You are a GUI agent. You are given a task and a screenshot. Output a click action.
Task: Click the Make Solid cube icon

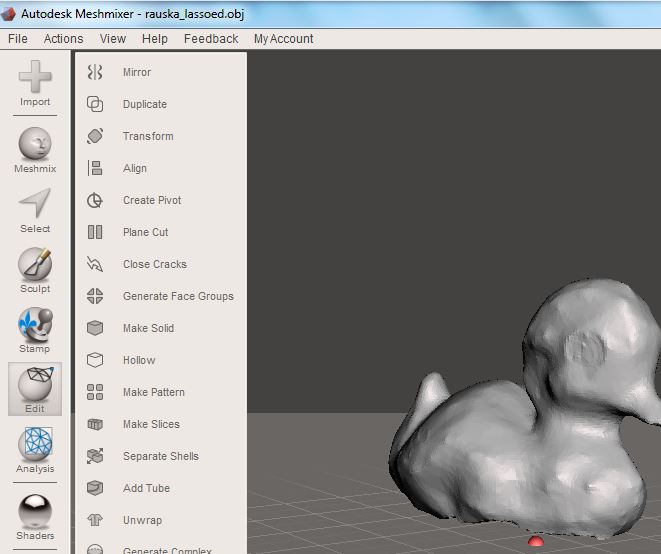[95, 328]
